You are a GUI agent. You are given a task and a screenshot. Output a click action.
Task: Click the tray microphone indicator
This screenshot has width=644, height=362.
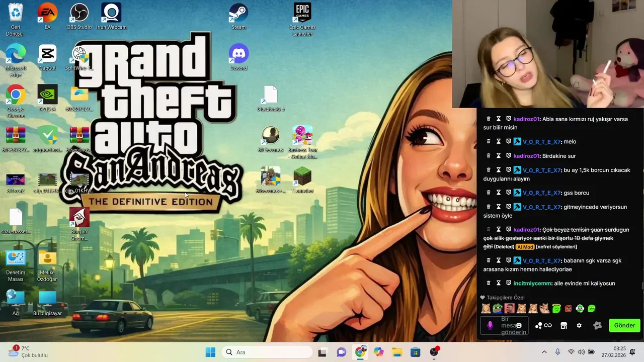click(557, 352)
